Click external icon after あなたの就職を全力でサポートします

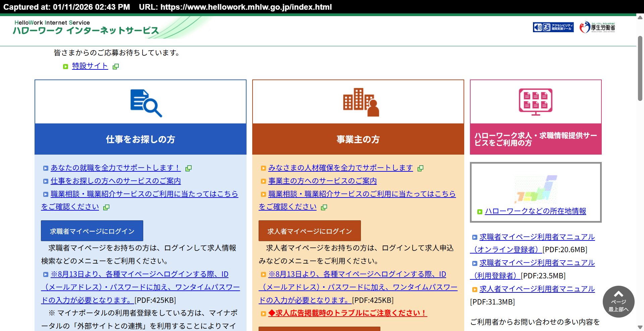click(189, 168)
